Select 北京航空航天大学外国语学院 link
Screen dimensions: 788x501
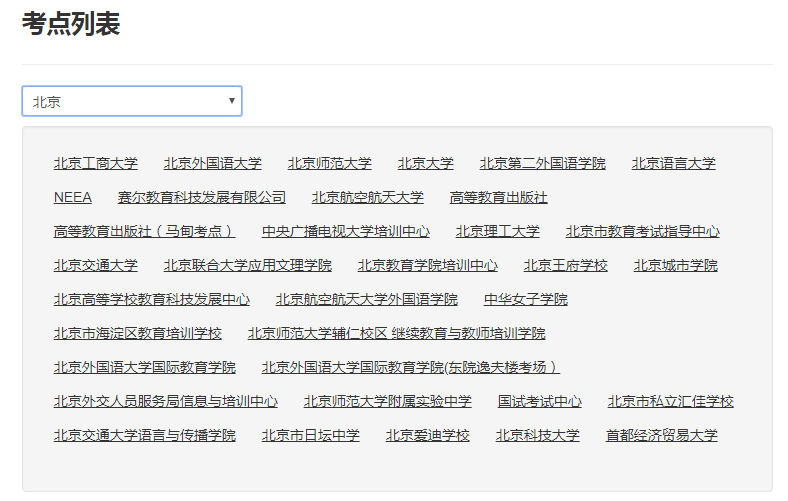(367, 299)
